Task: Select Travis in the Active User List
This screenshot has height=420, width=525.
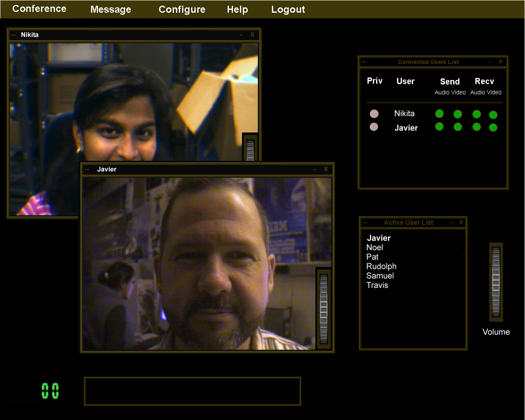Action: 377,285
